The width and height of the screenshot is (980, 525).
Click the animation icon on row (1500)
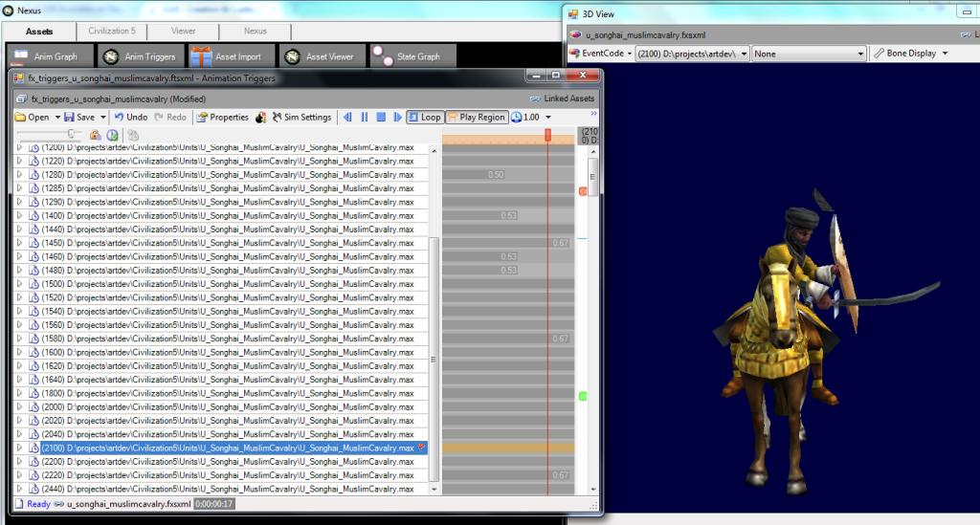[33, 284]
